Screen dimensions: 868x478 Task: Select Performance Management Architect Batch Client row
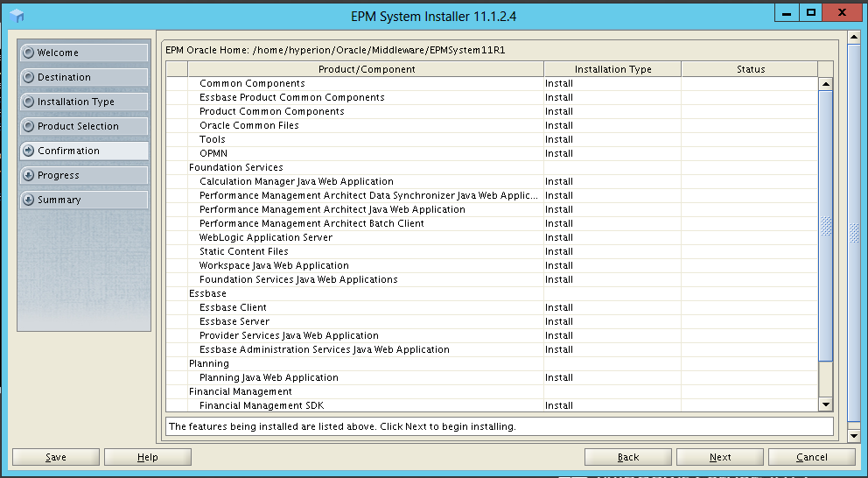492,224
